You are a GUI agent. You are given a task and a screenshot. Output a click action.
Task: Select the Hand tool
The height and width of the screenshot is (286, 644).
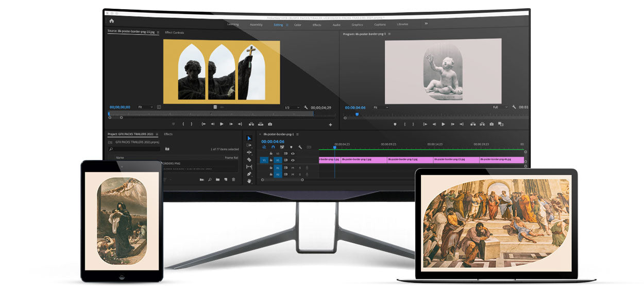(249, 181)
